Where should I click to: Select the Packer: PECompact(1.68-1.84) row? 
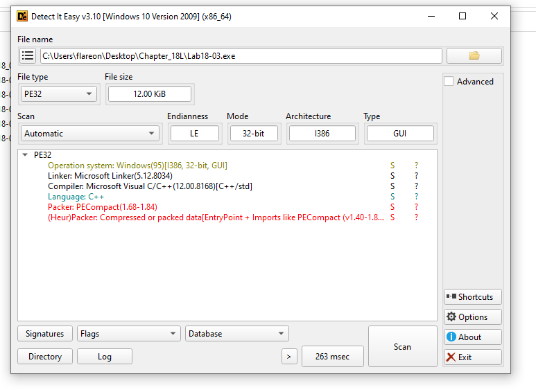click(x=103, y=207)
